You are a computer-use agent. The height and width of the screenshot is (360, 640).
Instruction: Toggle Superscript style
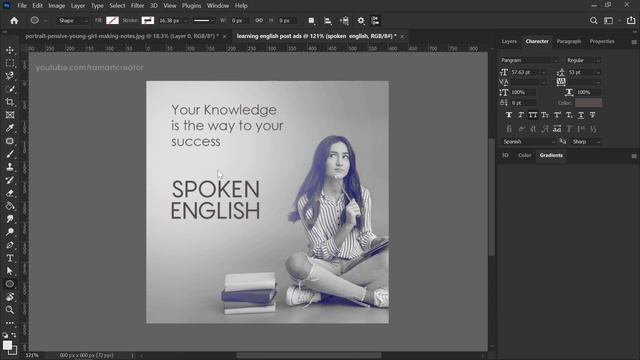(557, 115)
